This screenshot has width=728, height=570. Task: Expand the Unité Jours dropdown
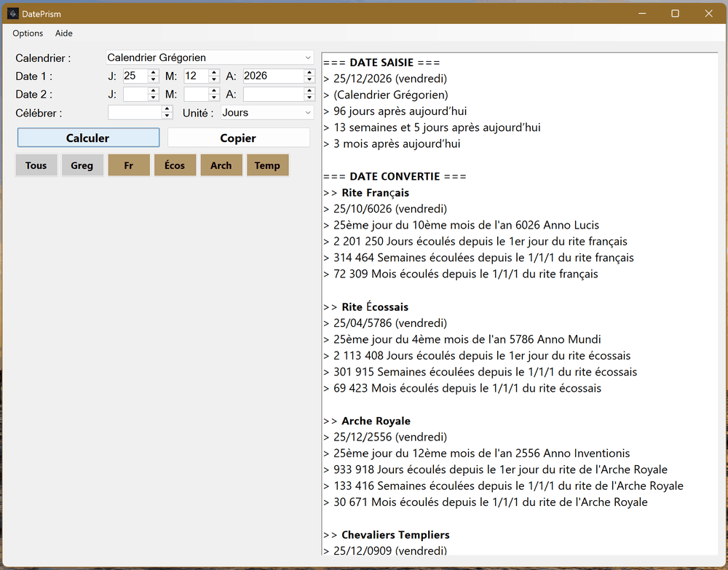[267, 113]
